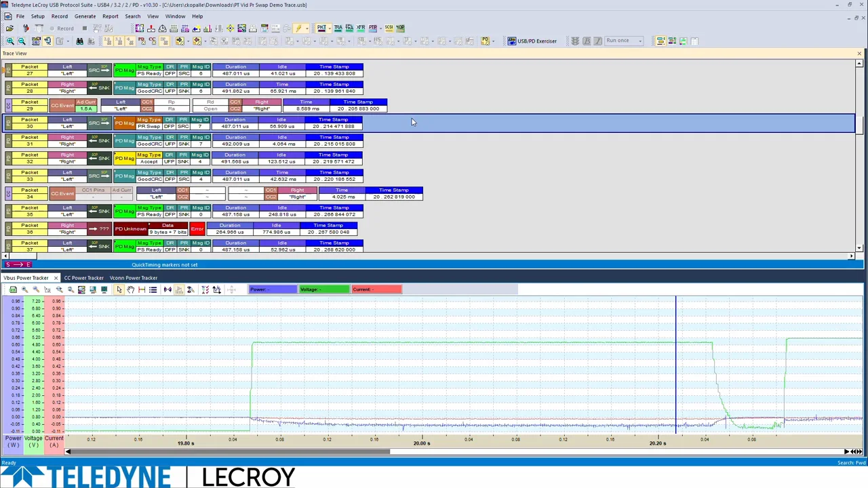Toggle the TRA transaction level view
This screenshot has width=868, height=488.
[x=338, y=28]
